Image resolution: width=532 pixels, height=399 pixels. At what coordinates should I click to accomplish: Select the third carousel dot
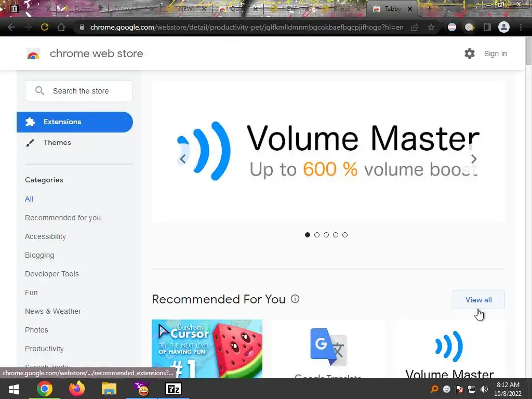(326, 235)
